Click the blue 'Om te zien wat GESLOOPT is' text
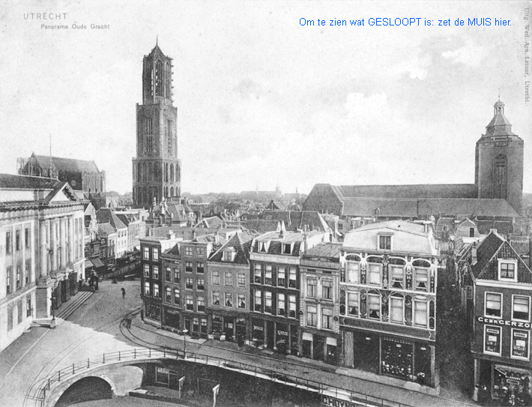The width and height of the screenshot is (532, 407). click(405, 22)
